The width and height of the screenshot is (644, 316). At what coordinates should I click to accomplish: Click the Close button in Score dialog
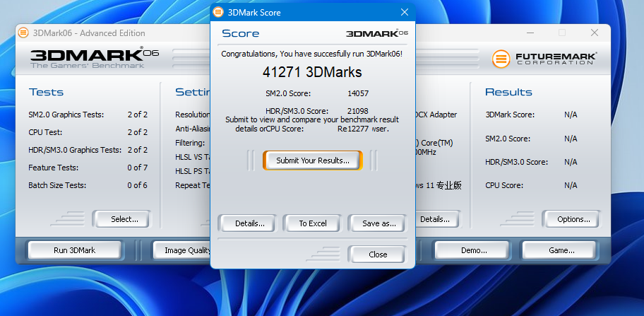click(x=378, y=254)
